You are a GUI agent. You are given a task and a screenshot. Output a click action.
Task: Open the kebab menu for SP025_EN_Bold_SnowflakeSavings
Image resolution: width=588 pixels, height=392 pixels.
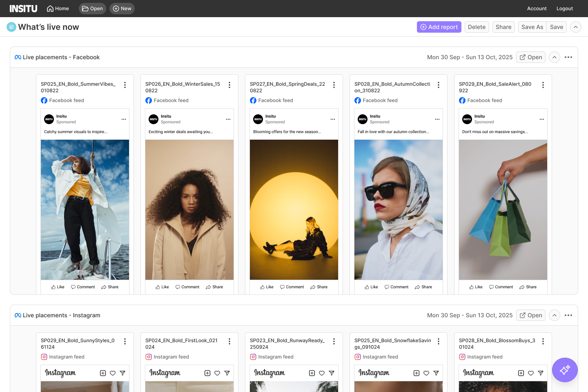point(439,341)
